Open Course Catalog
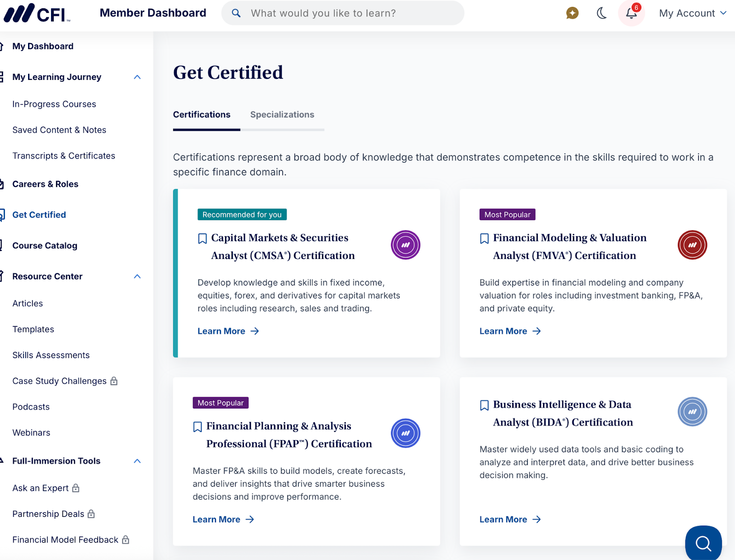The image size is (735, 560). (x=45, y=246)
